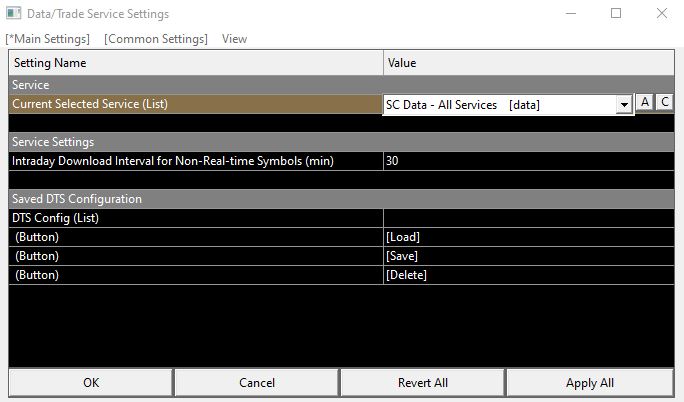The width and height of the screenshot is (684, 402).
Task: Click the Value column header
Action: (x=529, y=63)
